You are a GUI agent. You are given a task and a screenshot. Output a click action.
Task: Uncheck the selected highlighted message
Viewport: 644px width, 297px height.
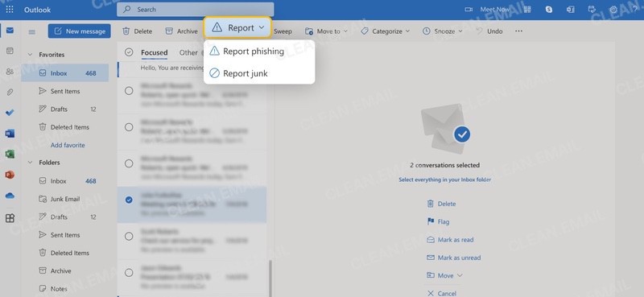tap(129, 200)
